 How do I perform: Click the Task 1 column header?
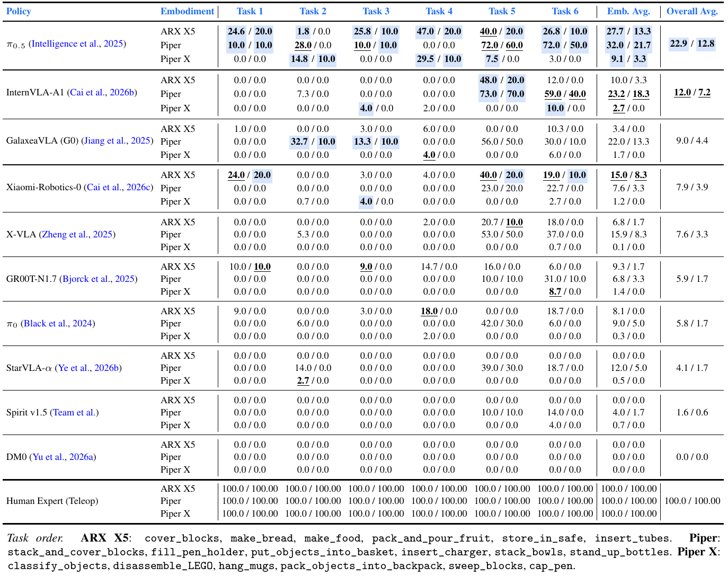click(250, 11)
